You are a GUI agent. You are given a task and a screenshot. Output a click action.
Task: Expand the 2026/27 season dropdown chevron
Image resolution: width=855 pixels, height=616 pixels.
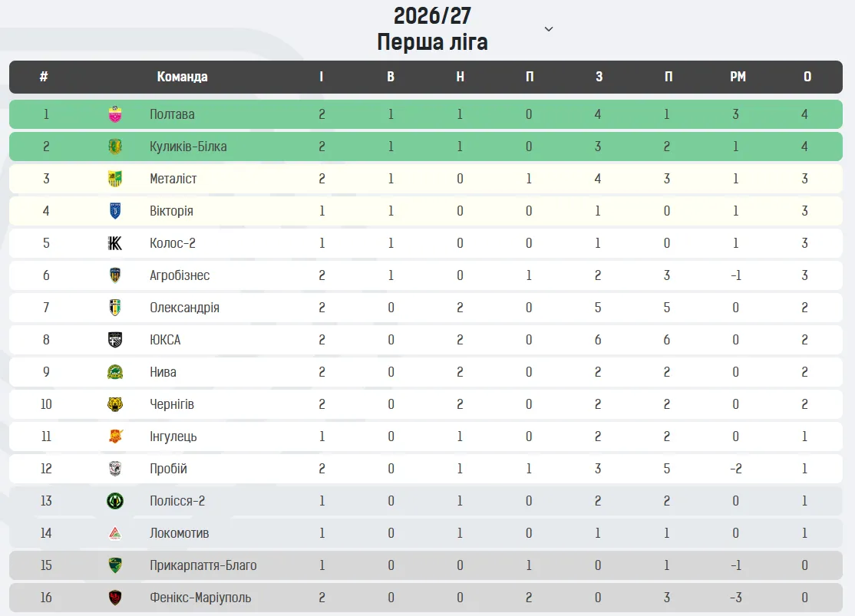point(549,29)
